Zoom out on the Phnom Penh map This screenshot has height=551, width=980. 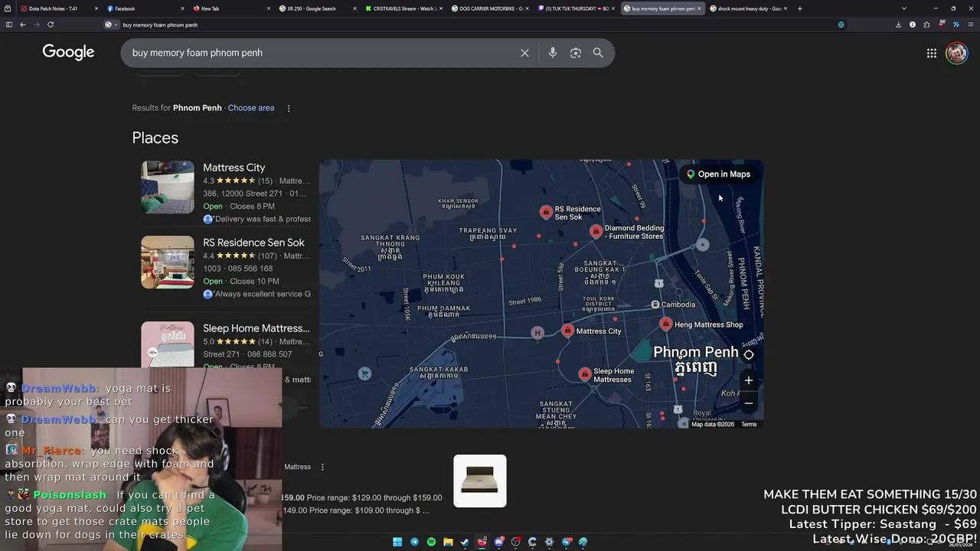click(749, 403)
